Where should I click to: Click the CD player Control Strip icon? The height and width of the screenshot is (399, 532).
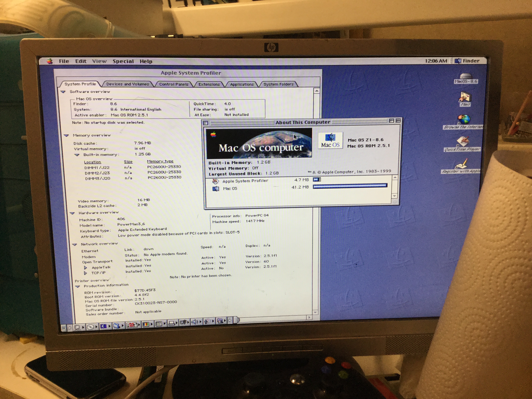coord(90,327)
